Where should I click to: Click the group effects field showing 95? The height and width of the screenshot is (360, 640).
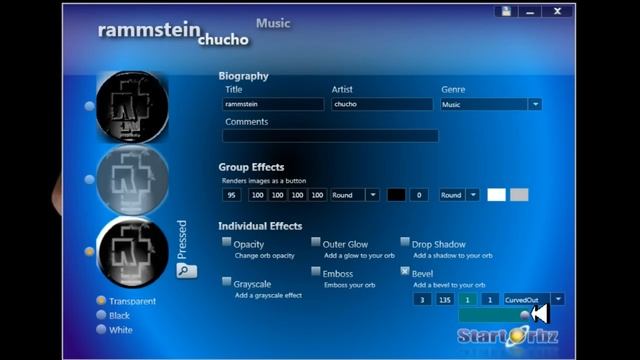(231, 195)
